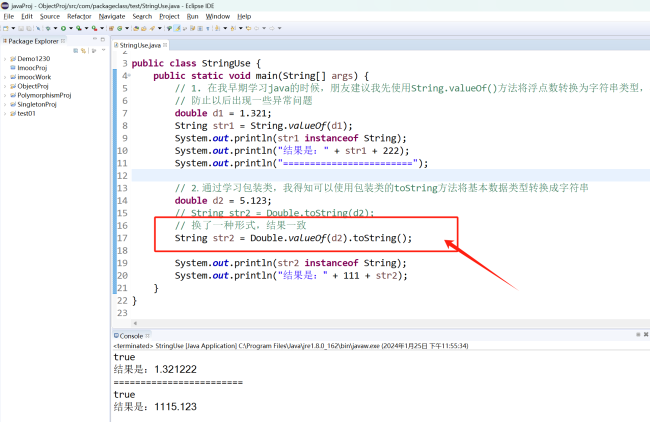This screenshot has width=650, height=422.
Task: Click the Save All toolbar icon
Action: click(x=29, y=28)
